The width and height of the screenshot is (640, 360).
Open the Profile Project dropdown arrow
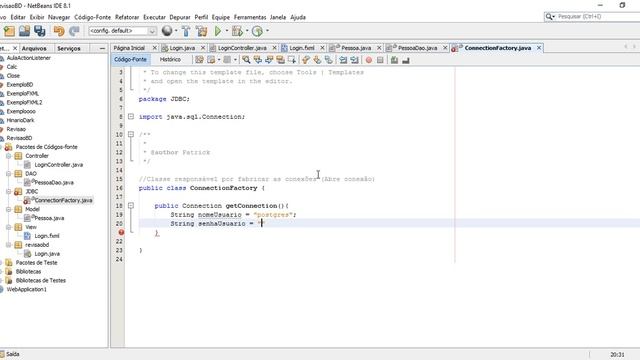pyautogui.click(x=267, y=31)
